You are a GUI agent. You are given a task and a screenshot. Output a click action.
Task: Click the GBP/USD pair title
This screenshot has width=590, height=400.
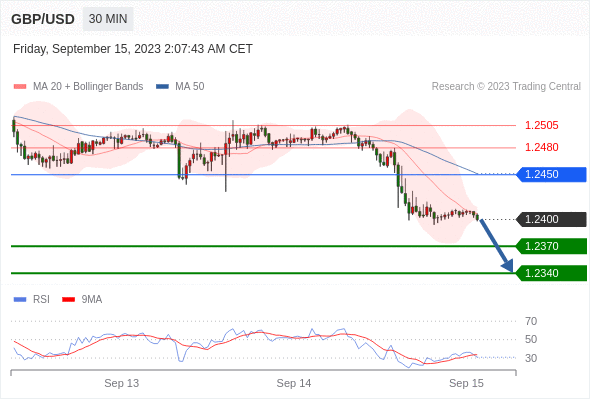(x=43, y=19)
